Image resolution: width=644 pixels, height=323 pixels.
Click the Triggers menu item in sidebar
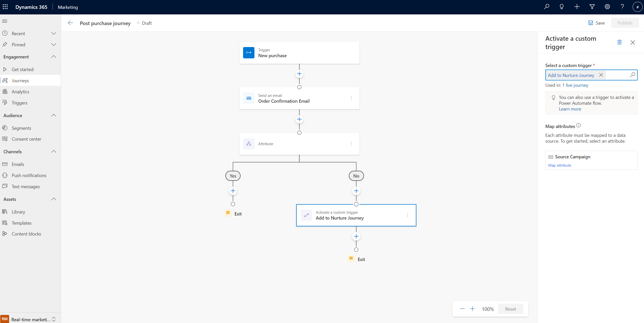click(x=19, y=103)
